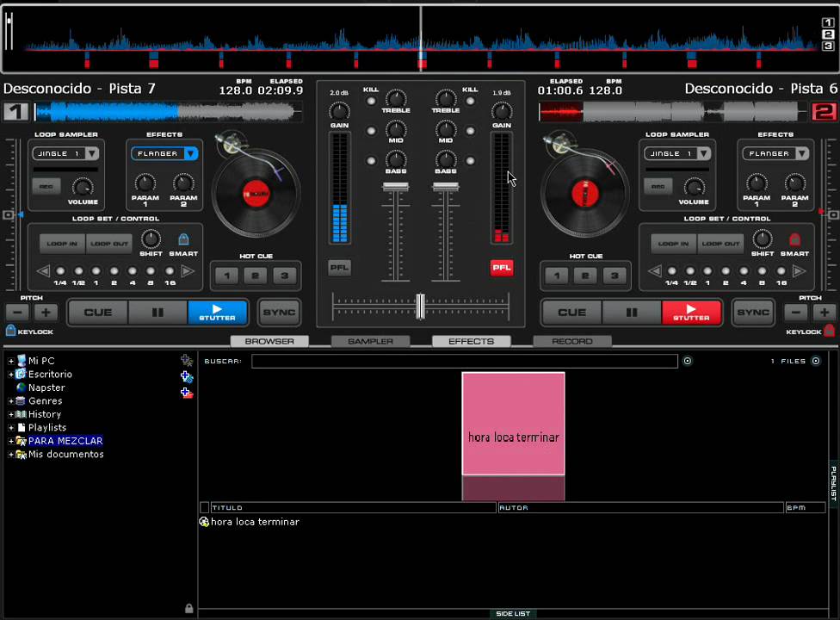
Task: Click the lock icon at the bottom of the browser
Action: (x=188, y=608)
